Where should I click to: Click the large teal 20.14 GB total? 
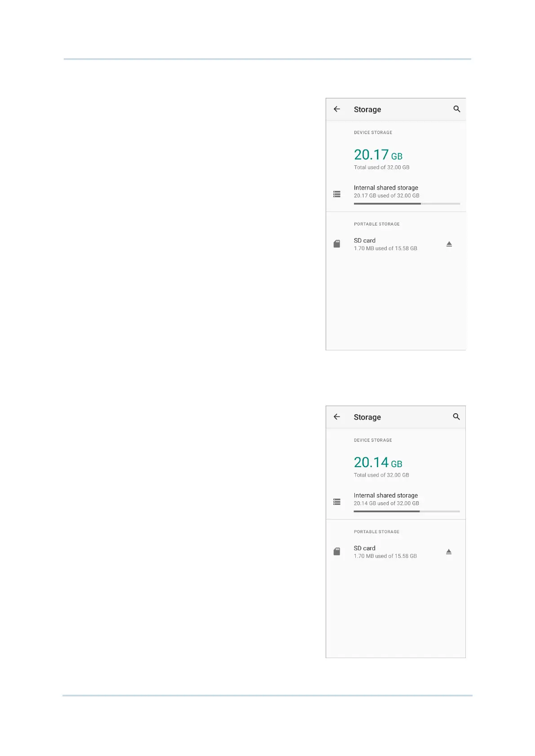point(378,463)
